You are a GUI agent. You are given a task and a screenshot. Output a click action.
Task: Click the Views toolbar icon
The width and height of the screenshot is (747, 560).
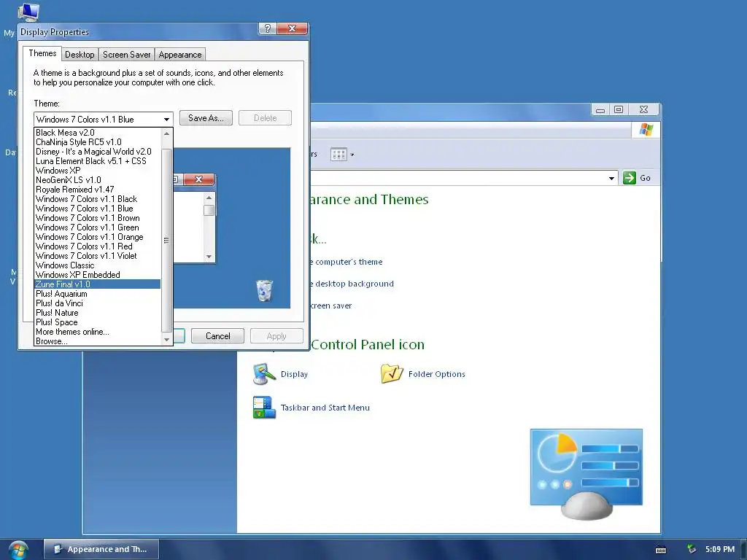[x=338, y=155]
